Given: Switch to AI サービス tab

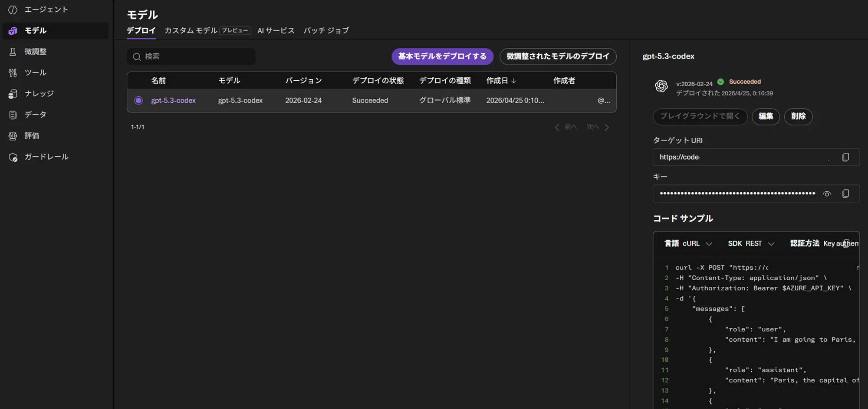Looking at the screenshot, I should coord(276,30).
